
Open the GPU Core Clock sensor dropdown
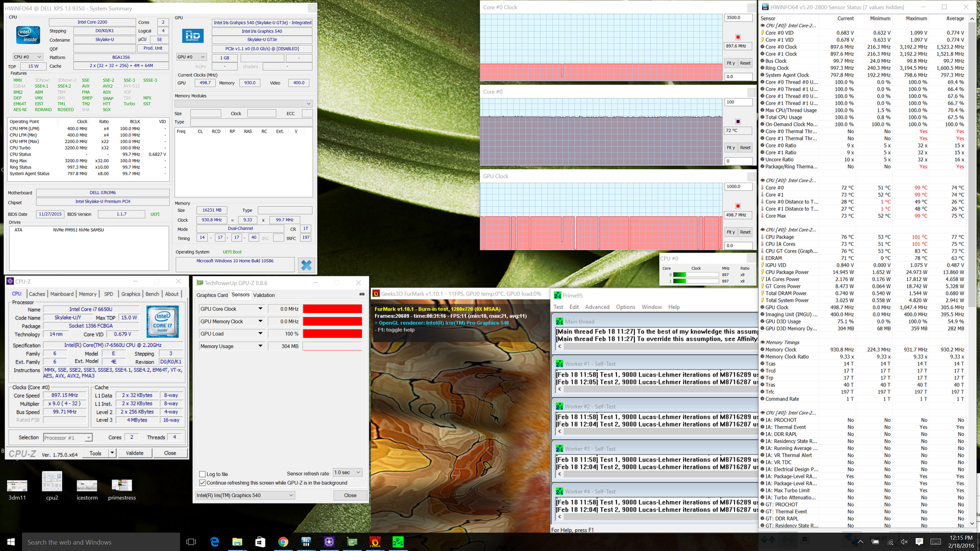pos(260,309)
